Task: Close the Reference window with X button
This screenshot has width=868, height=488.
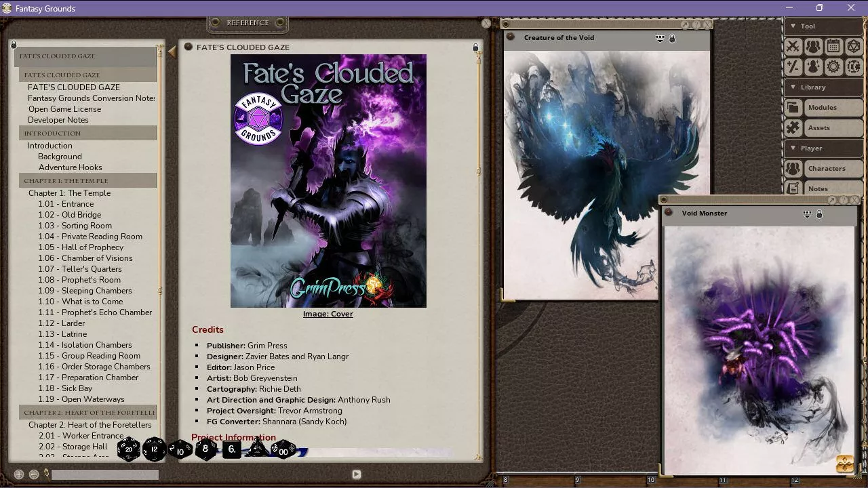Action: pyautogui.click(x=486, y=23)
